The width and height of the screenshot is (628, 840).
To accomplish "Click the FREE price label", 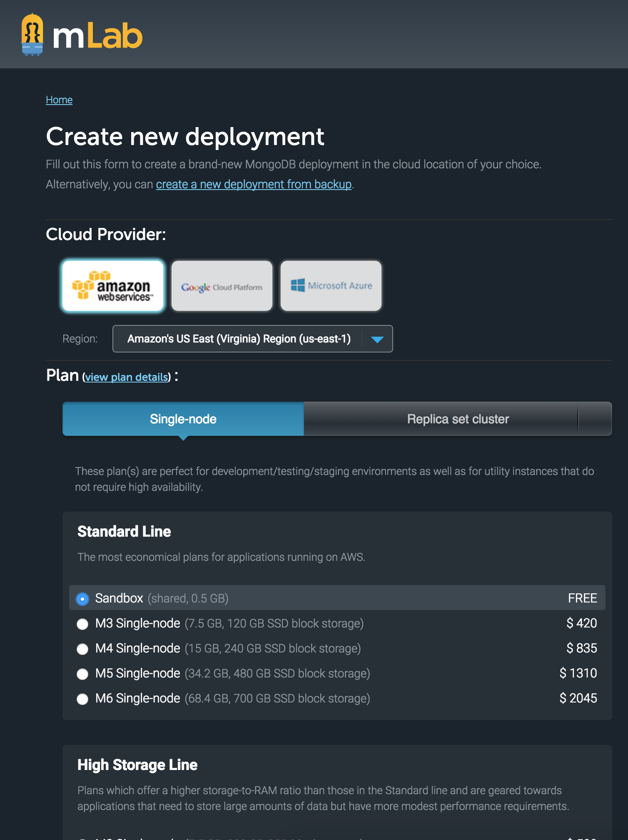I will [x=583, y=598].
